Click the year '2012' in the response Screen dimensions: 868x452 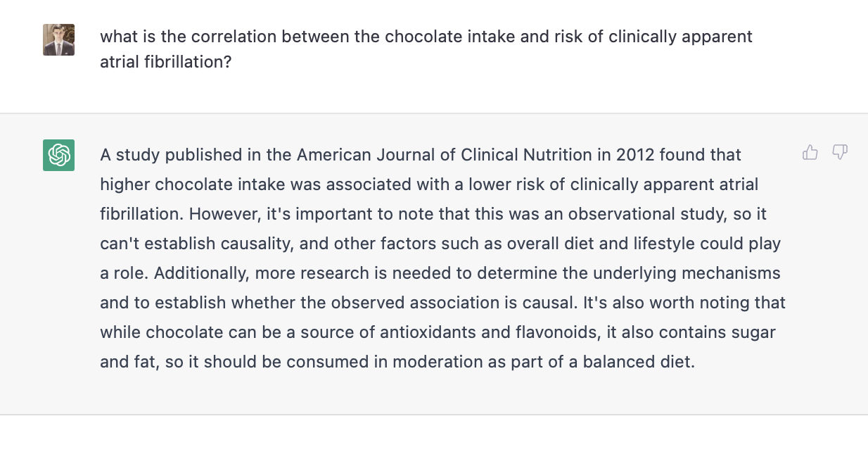[x=635, y=155]
